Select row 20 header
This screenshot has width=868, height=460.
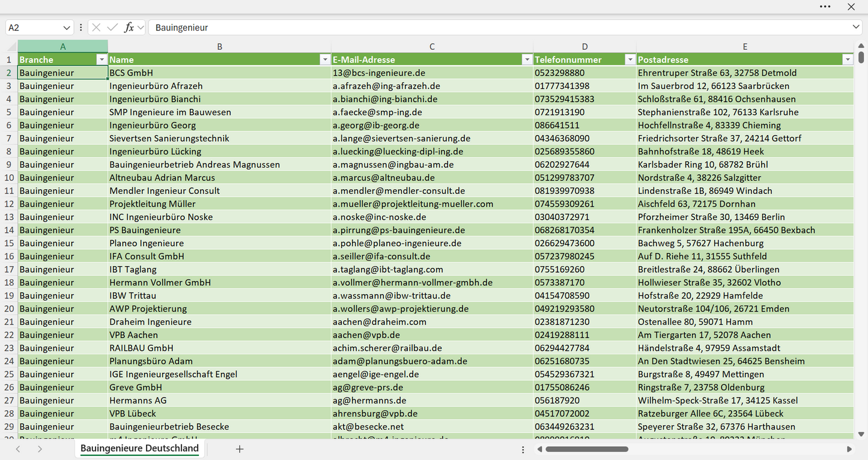[9, 309]
